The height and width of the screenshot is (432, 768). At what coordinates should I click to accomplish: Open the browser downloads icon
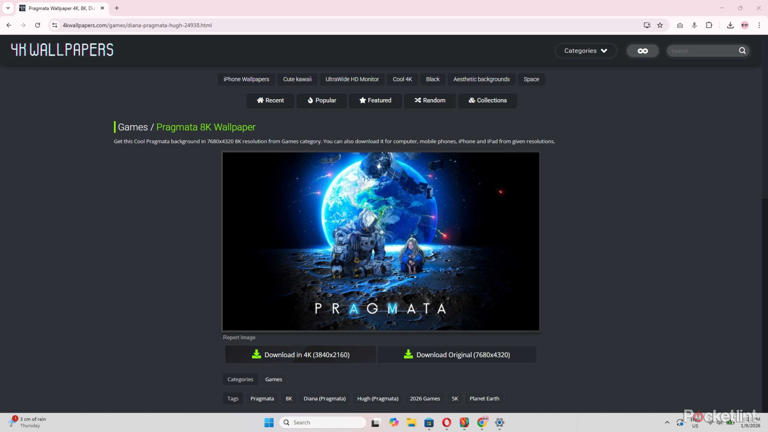coord(730,25)
